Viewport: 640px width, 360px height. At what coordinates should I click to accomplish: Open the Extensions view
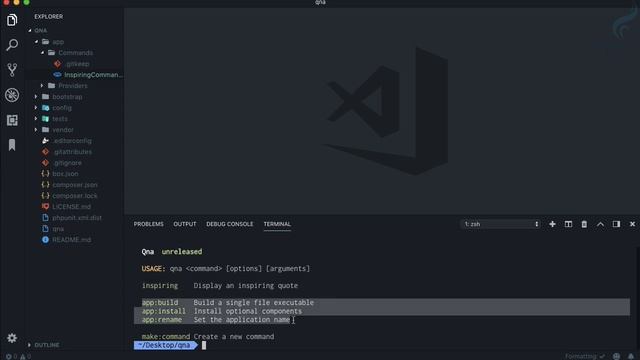12,120
